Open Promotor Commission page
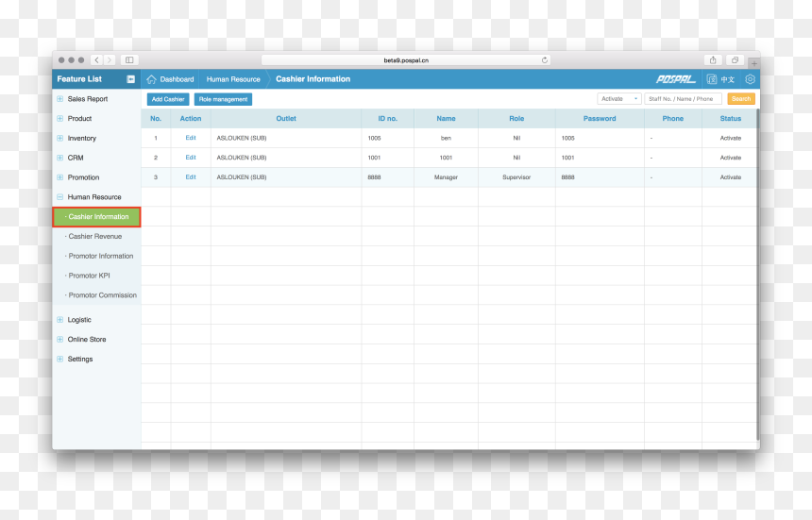Image resolution: width=812 pixels, height=520 pixels. [103, 295]
